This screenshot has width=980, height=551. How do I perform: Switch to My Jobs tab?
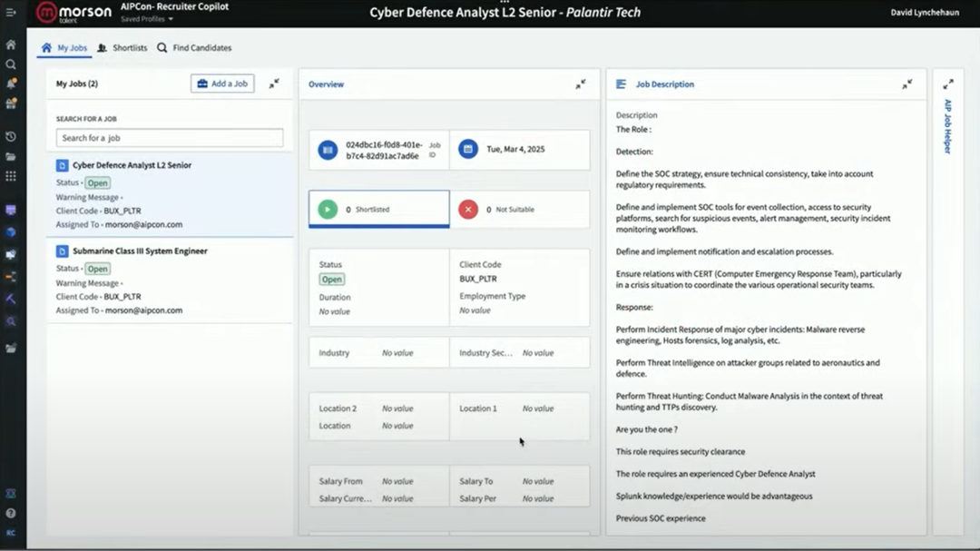[64, 47]
